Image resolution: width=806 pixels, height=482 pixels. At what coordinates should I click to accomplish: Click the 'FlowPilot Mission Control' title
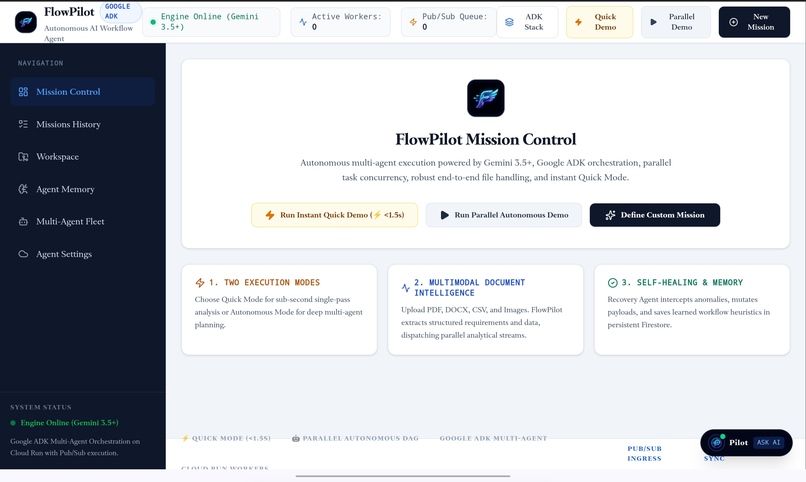coord(486,139)
